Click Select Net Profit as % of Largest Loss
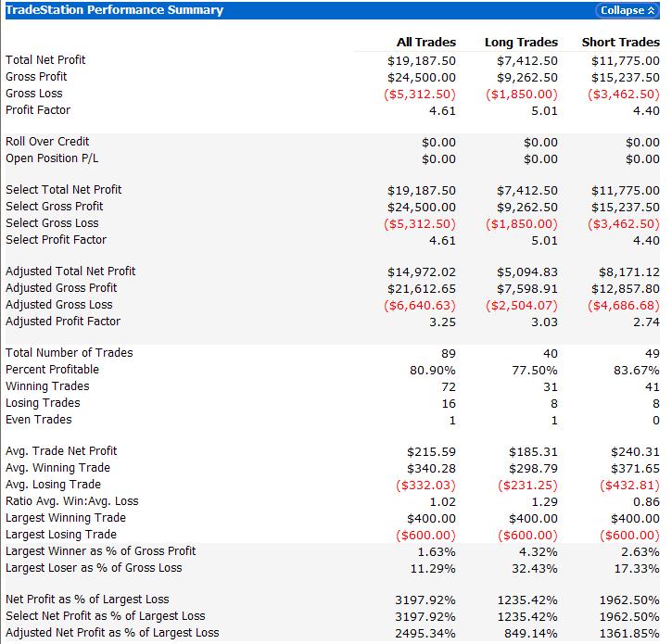 point(106,616)
